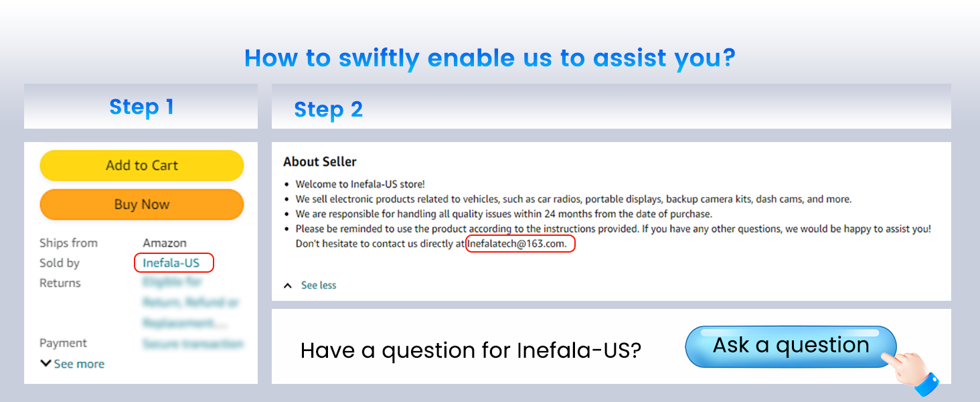Viewport: 980px width, 402px height.
Task: Click the Amazon ships-from text
Action: coord(165,243)
